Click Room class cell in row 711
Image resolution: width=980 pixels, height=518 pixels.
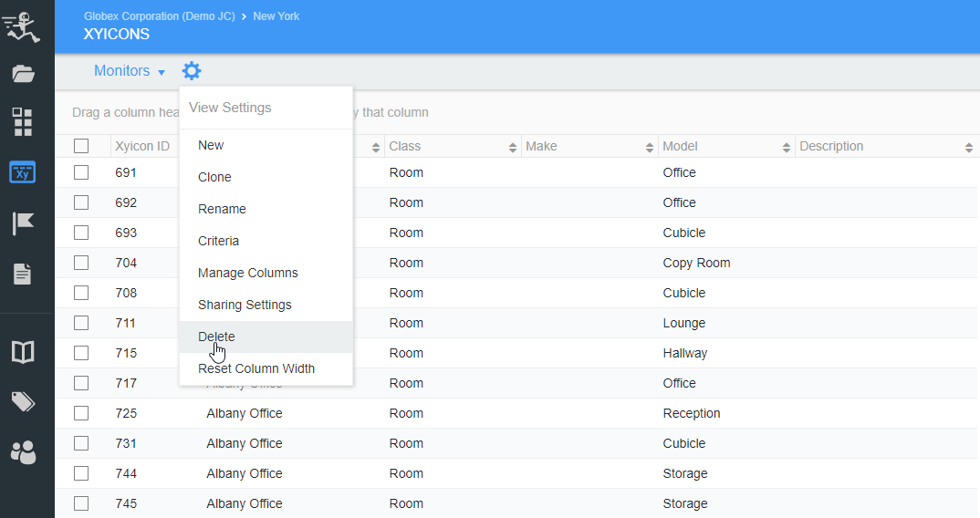[x=406, y=323]
